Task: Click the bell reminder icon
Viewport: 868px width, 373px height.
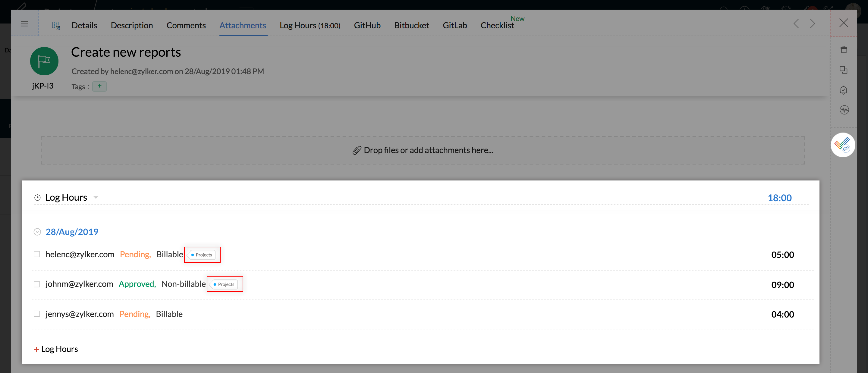Action: pyautogui.click(x=843, y=90)
